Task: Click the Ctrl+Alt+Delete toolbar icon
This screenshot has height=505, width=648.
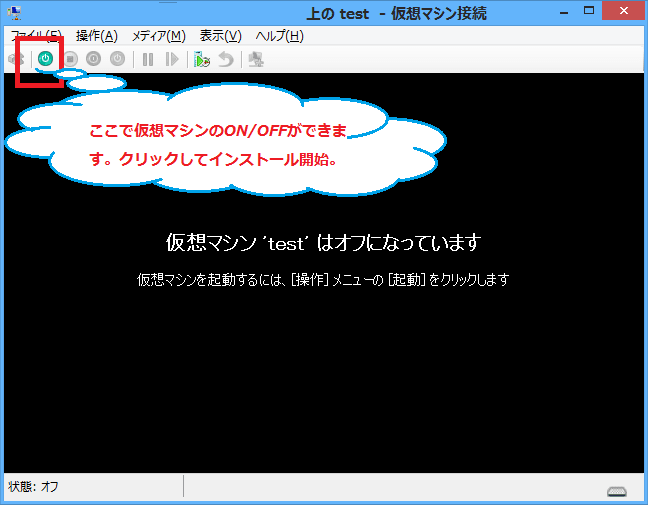Action: pos(17,59)
